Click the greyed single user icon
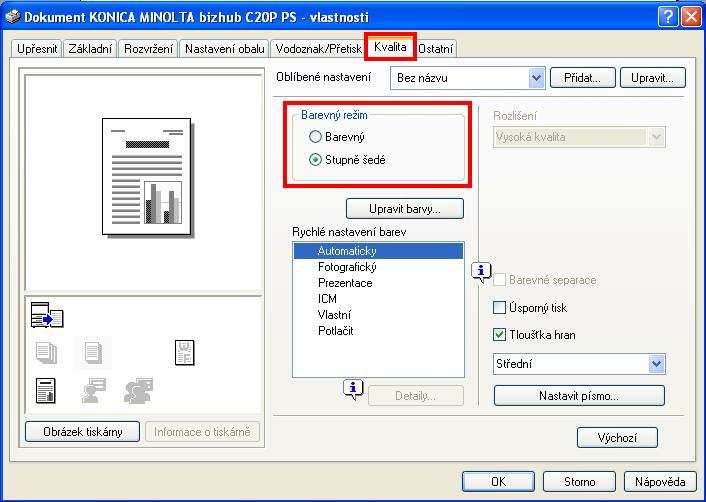This screenshot has height=502, width=706. pos(93,390)
